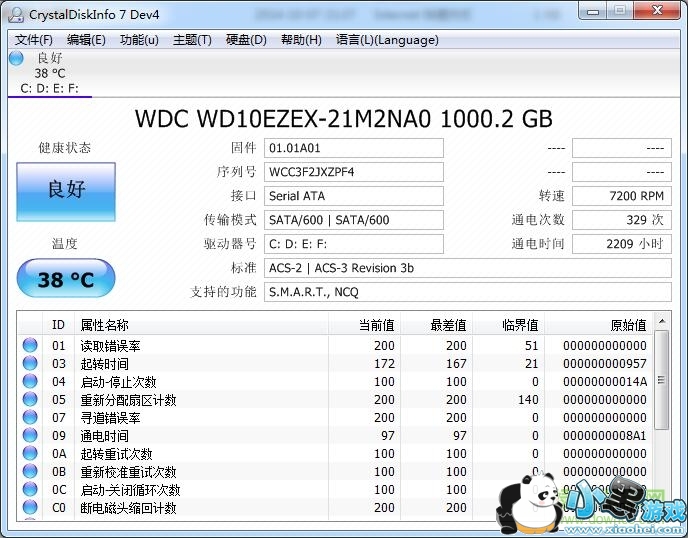Click the 当前值 column header

364,325
